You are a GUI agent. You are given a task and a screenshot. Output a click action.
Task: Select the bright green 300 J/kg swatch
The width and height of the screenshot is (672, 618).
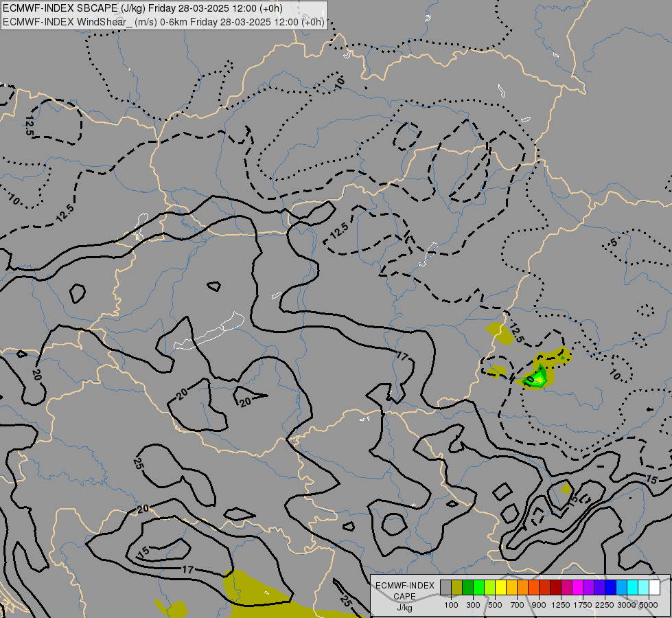pos(478,588)
